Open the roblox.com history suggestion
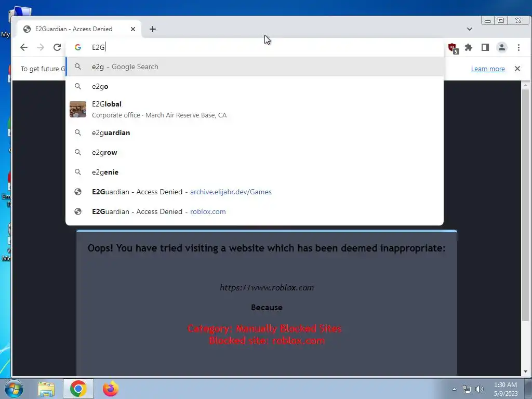Viewport: 532px width, 399px height. 255,211
